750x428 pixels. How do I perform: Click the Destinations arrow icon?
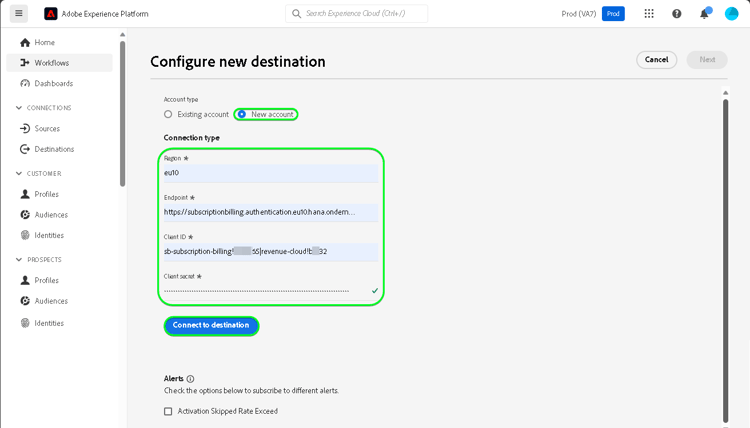tap(25, 149)
